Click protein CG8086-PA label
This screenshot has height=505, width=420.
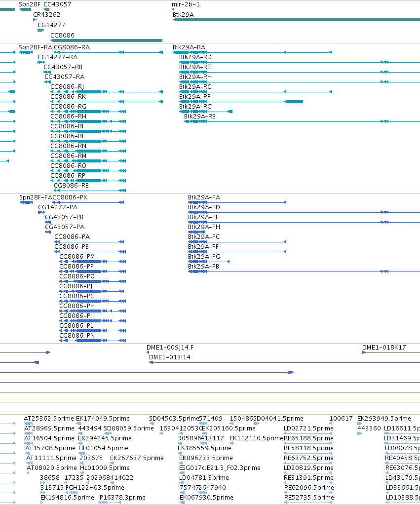pyautogui.click(x=72, y=237)
